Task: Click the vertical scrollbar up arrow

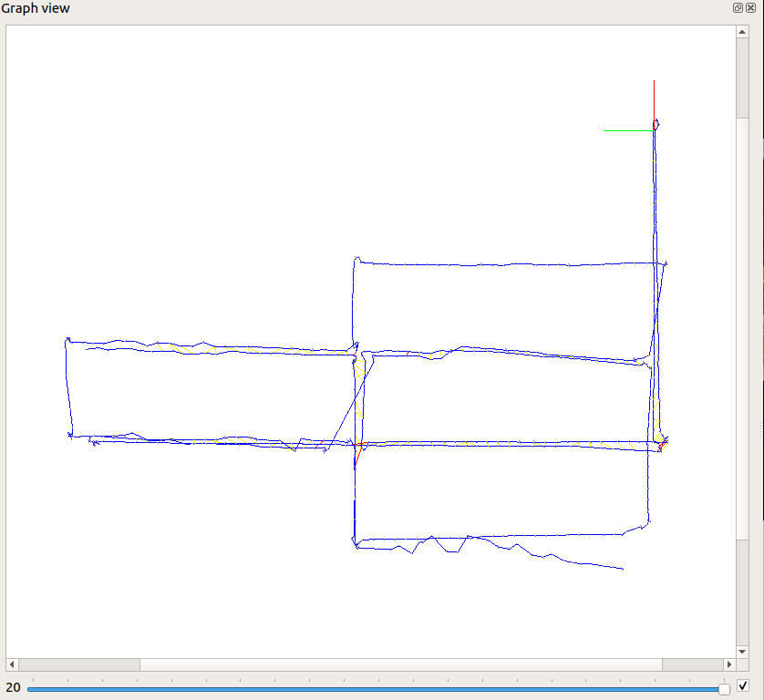Action: coord(742,32)
